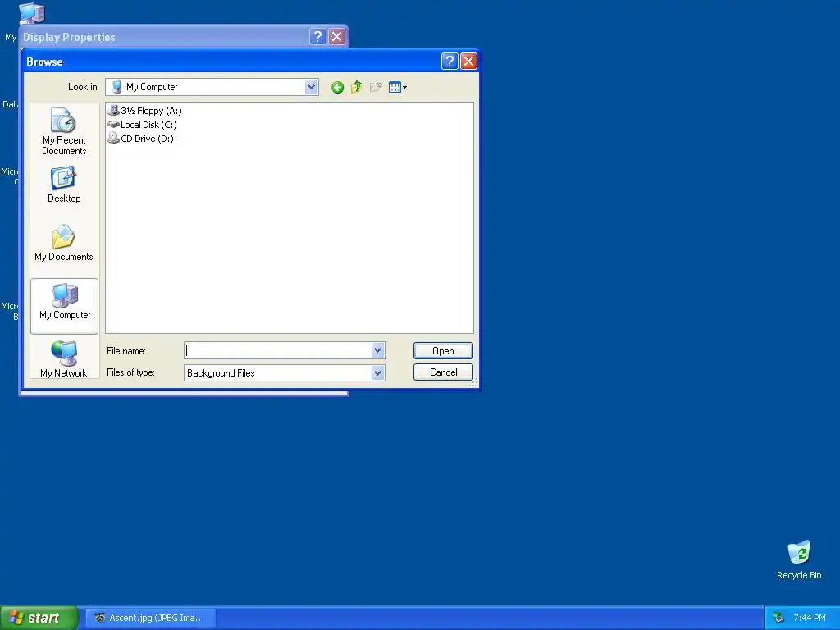Expand the Look in dropdown arrow
The width and height of the screenshot is (840, 630).
pos(311,87)
